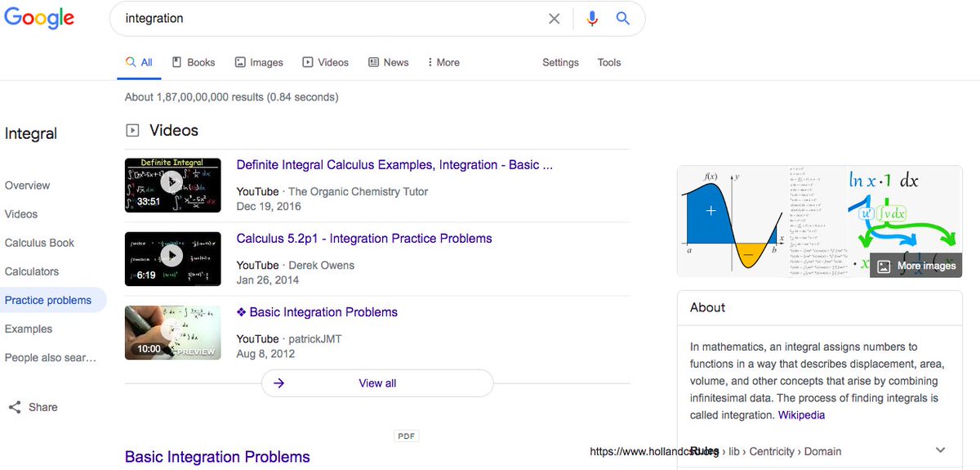The image size is (980, 470).
Task: Switch to the Videos tab
Action: 326,62
